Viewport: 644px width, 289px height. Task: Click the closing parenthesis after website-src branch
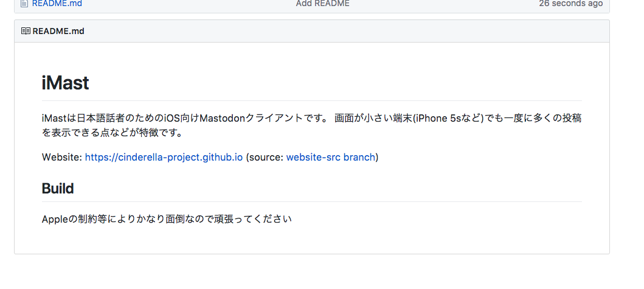377,157
